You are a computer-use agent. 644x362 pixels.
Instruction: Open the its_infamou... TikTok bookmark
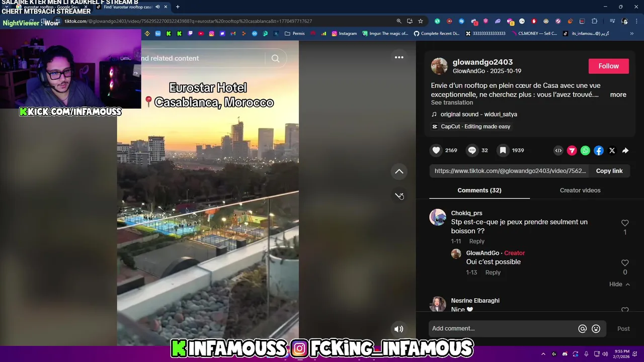(x=586, y=34)
